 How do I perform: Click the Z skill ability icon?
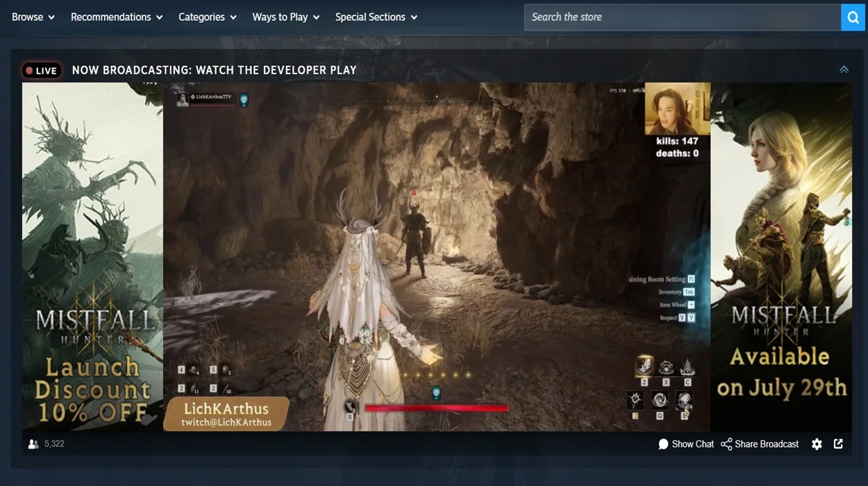point(645,368)
